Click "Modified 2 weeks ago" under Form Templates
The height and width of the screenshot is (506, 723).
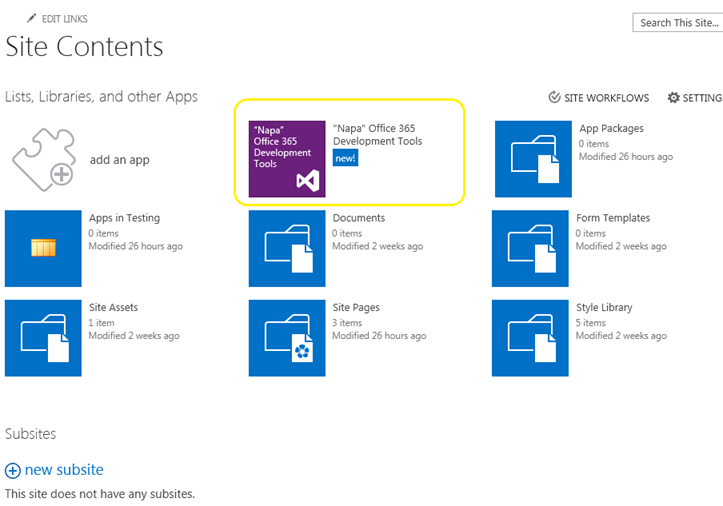[x=621, y=246]
